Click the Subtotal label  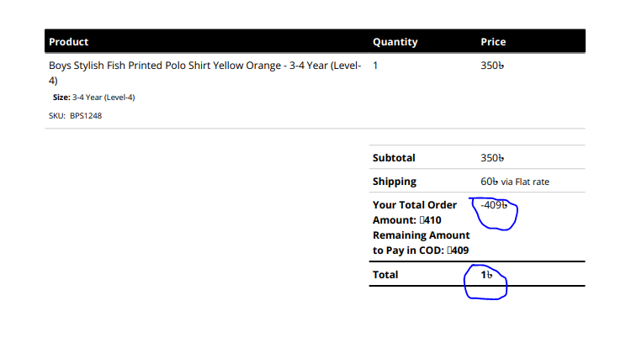click(394, 158)
